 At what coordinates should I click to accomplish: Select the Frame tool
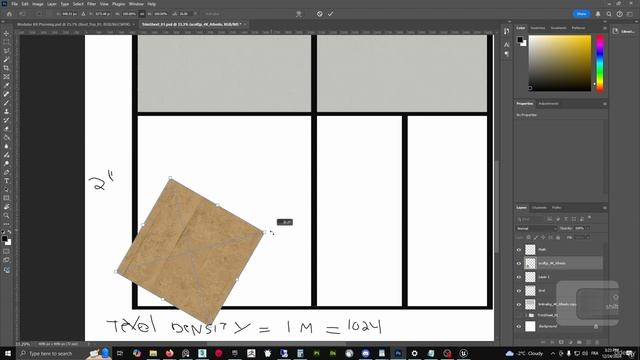(x=6, y=77)
